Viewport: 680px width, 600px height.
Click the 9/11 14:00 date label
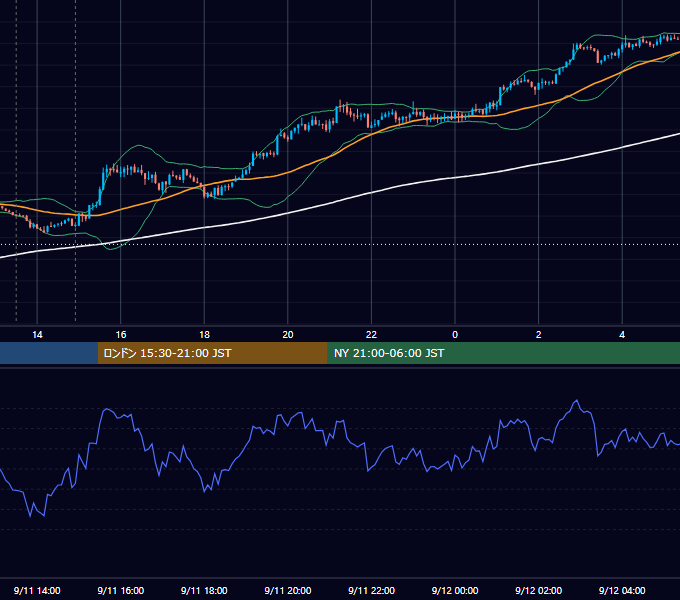[37, 590]
